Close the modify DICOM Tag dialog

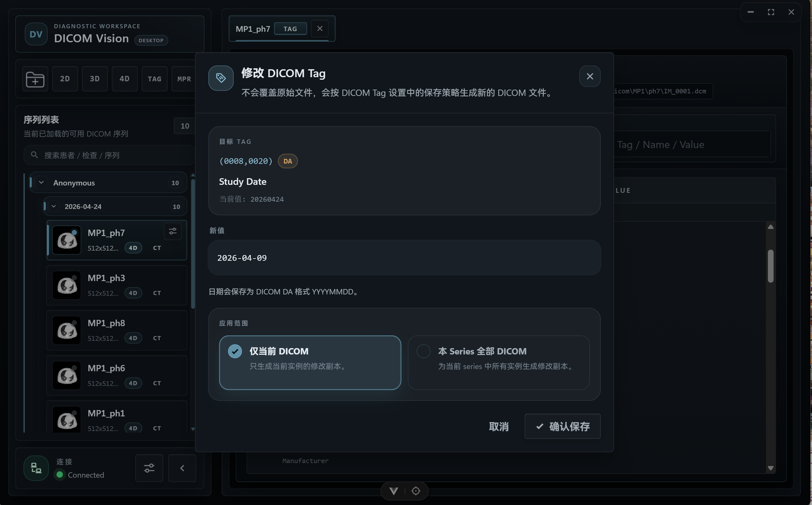590,77
